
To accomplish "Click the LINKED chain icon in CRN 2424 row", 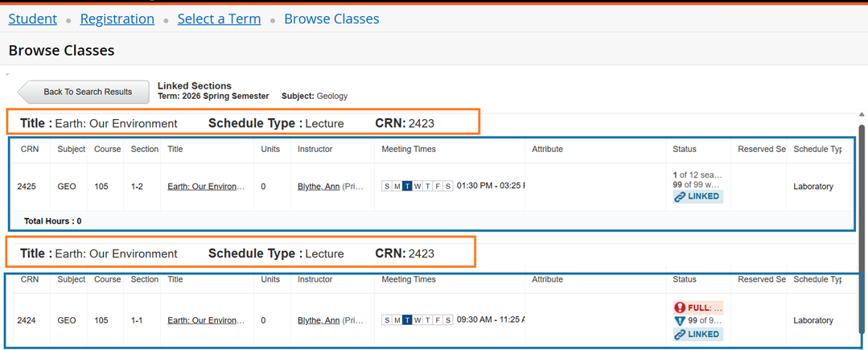I will click(681, 335).
